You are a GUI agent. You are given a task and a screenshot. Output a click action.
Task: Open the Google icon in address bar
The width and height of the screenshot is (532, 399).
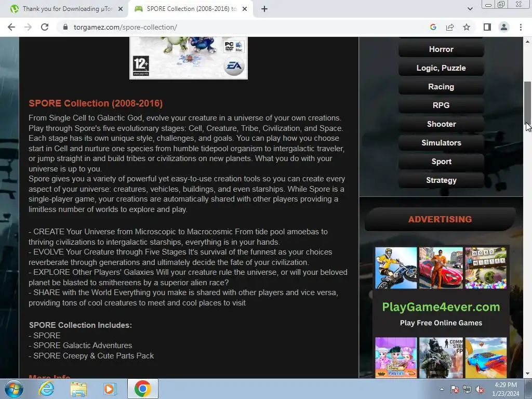pyautogui.click(x=433, y=27)
